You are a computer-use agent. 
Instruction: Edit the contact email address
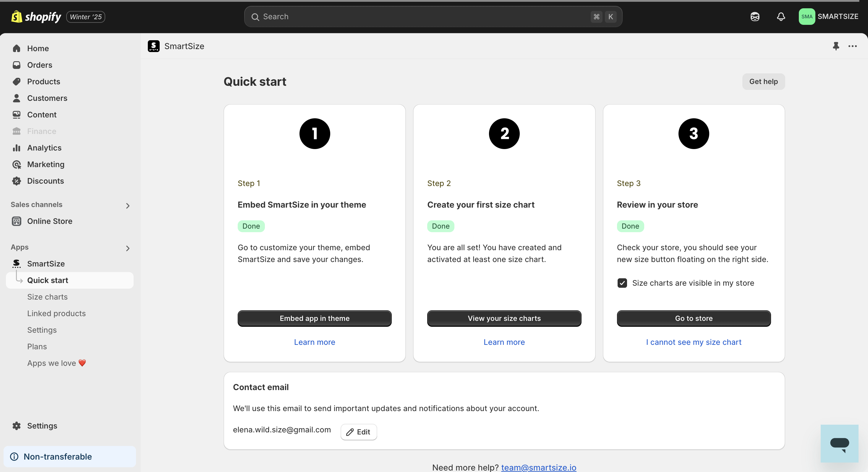(359, 432)
